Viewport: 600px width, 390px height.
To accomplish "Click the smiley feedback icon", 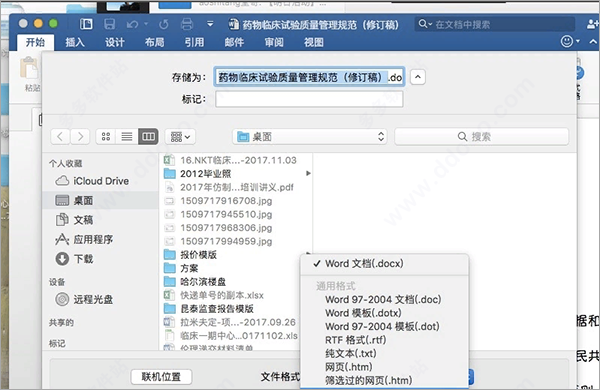I will [x=567, y=41].
